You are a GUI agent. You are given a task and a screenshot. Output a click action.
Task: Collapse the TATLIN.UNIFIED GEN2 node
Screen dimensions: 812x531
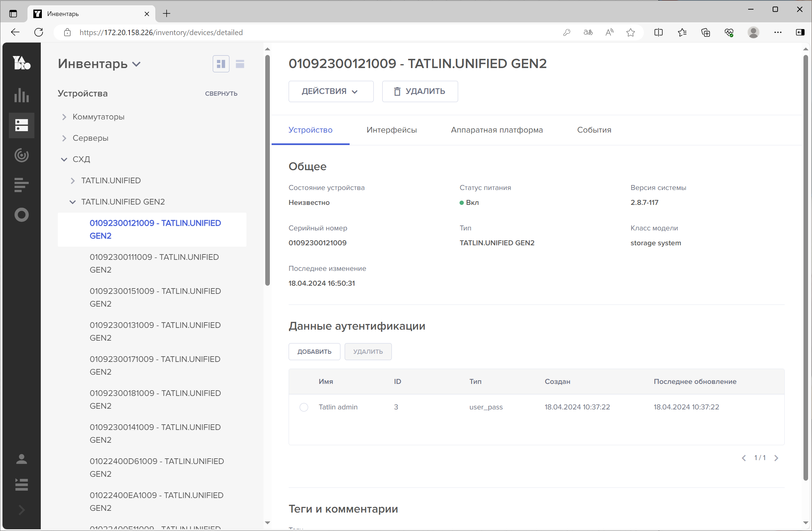click(73, 202)
